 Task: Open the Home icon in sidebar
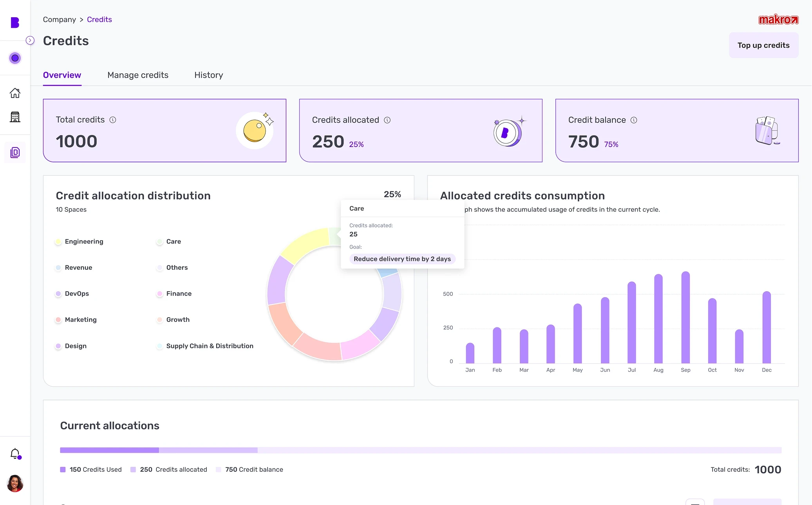point(15,93)
